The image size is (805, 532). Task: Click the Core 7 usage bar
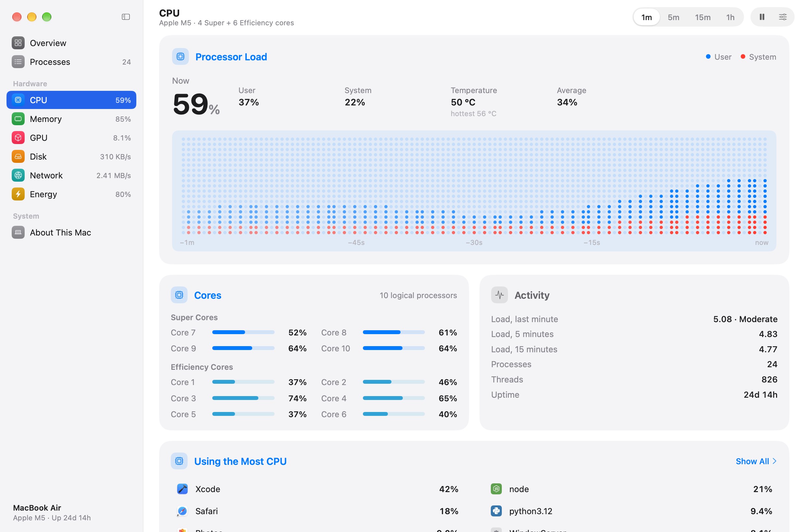point(243,332)
